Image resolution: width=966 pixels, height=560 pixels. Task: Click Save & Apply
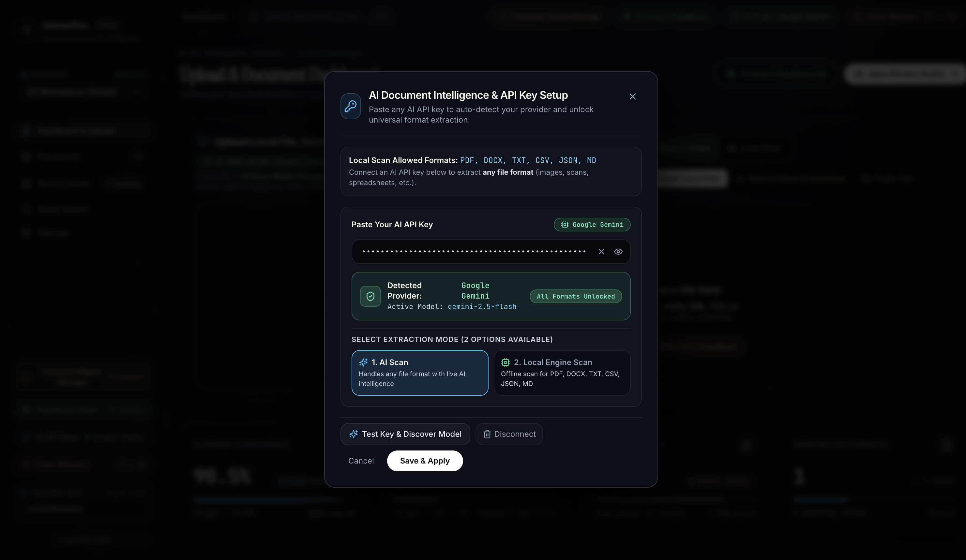point(425,461)
